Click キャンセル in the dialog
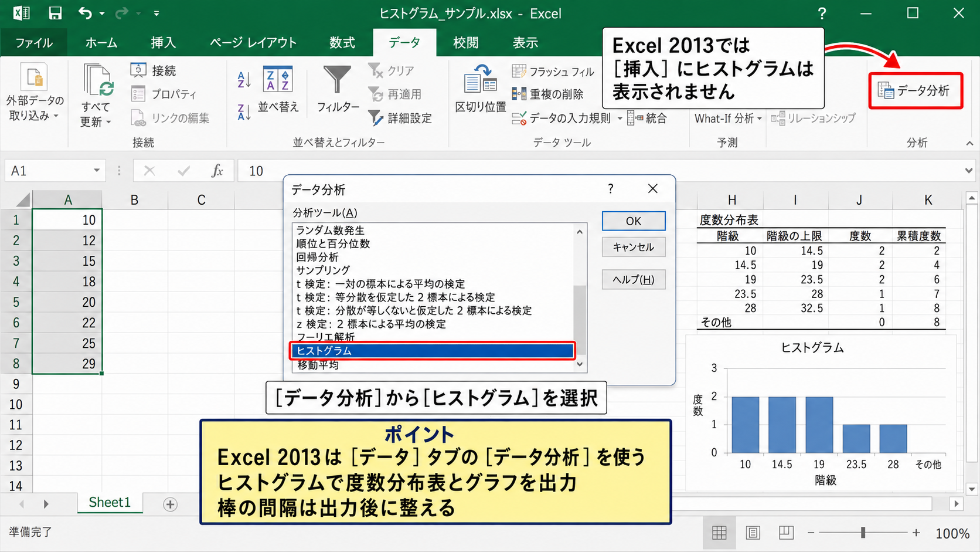Image resolution: width=980 pixels, height=552 pixels. coord(634,247)
